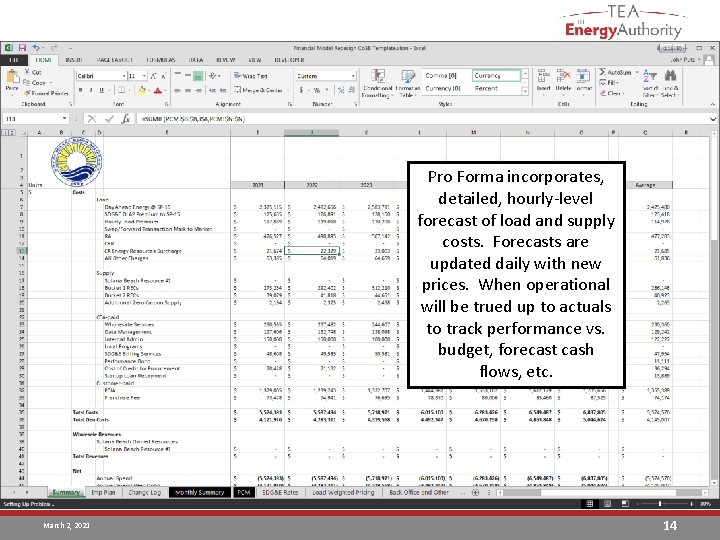The width and height of the screenshot is (720, 540).
Task: Open the PCM sheet tab
Action: coord(244,492)
